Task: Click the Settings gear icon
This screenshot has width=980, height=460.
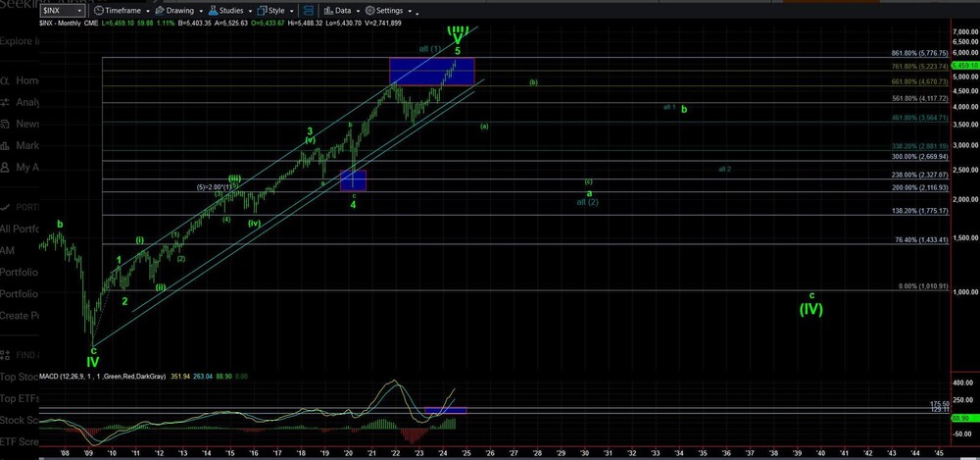Action: (369, 11)
